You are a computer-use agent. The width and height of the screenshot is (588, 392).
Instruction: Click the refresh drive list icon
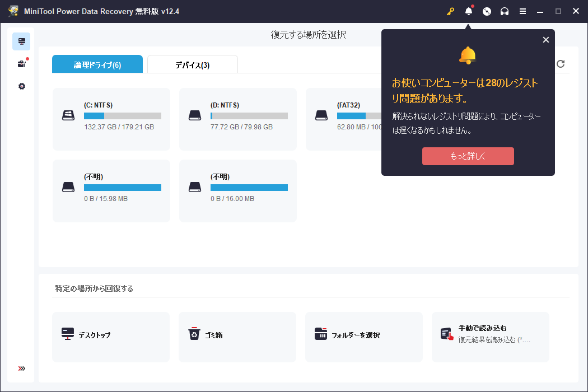[x=561, y=64]
